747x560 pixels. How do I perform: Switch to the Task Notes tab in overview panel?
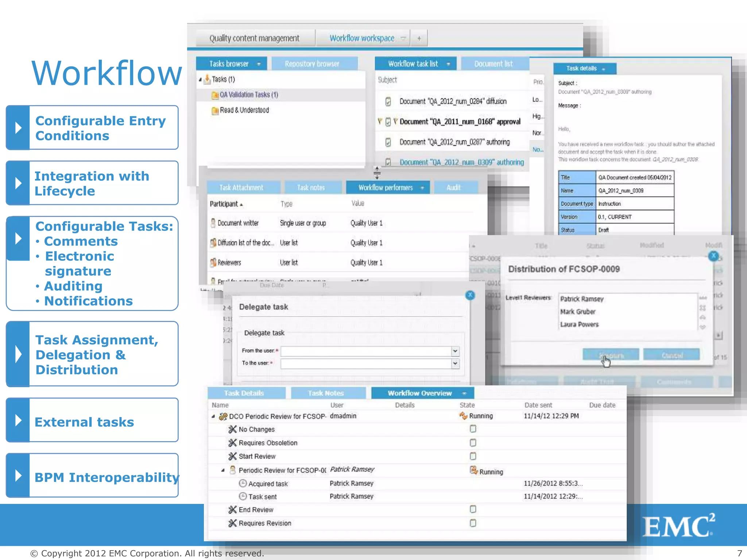point(328,393)
